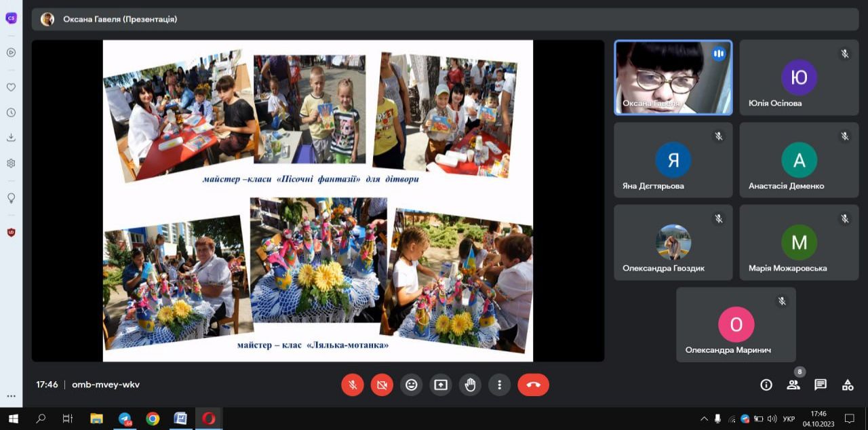Viewport: 868px width, 430px height.
Task: Show hidden system tray icons
Action: (704, 418)
